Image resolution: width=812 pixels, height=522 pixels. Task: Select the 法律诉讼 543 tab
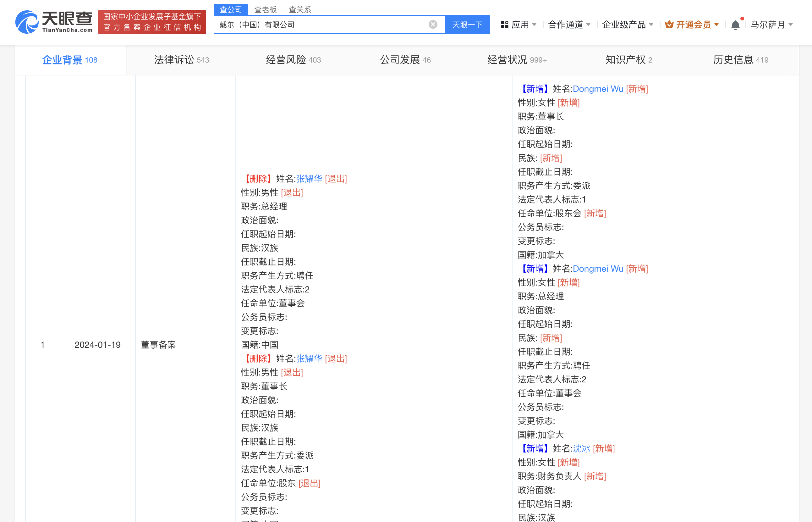[x=182, y=60]
